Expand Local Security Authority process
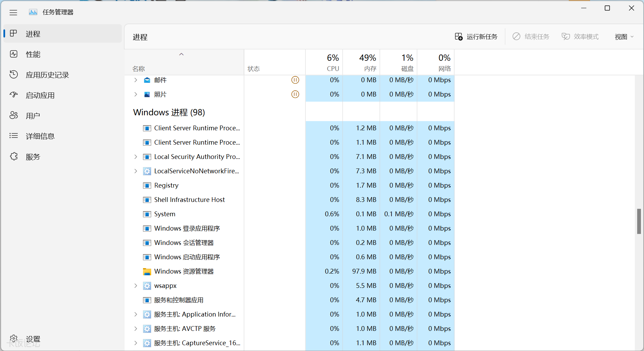 [136, 157]
